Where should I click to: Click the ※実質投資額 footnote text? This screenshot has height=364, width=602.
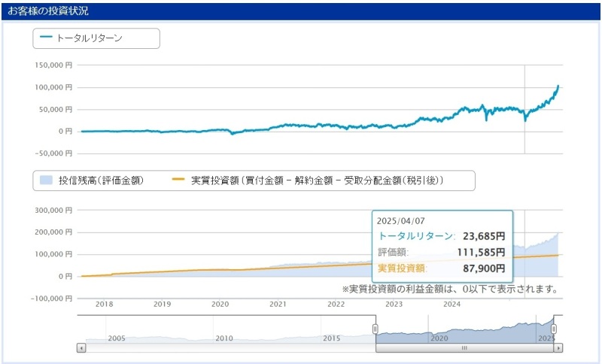449,289
